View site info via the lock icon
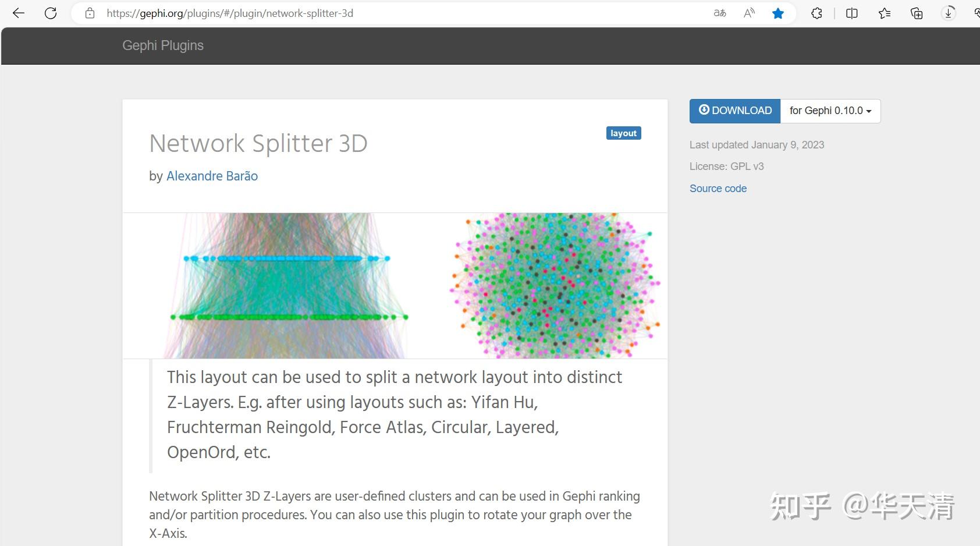This screenshot has height=546, width=980. [90, 13]
